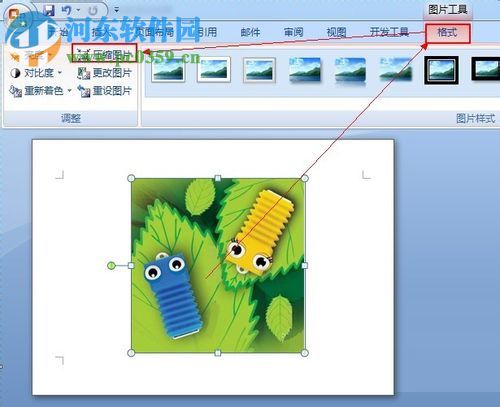Click the 对比度 half-circle icon
Image resolution: width=500 pixels, height=407 pixels.
[15, 73]
